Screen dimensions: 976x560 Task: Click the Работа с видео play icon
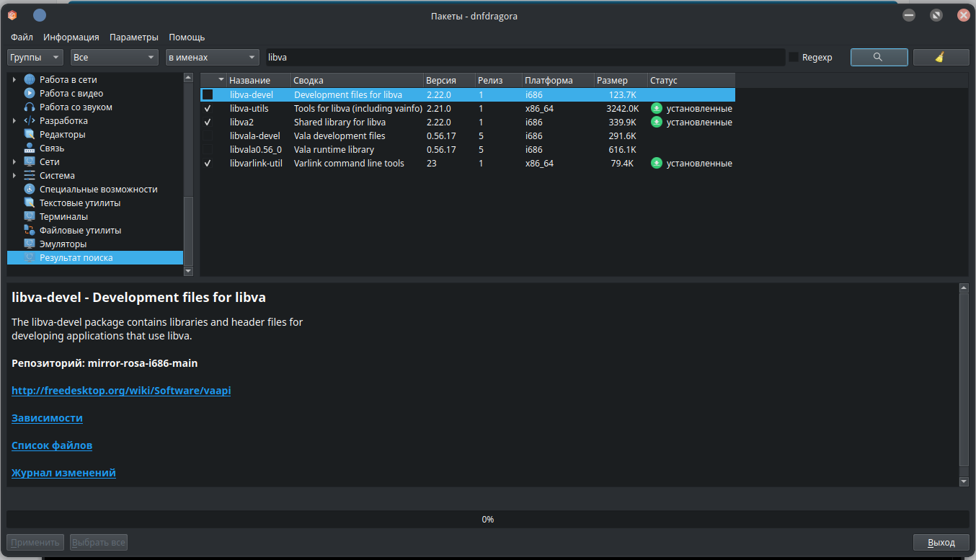pos(30,93)
